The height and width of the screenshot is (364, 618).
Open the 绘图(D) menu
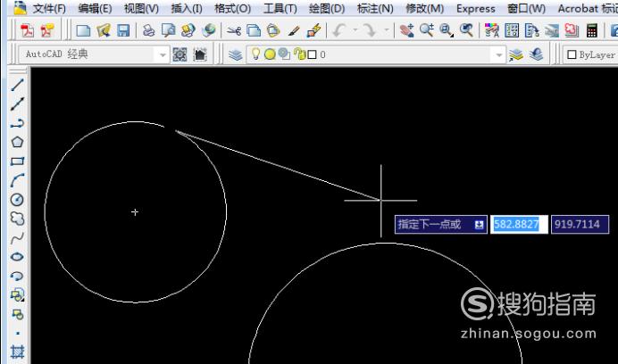[327, 8]
